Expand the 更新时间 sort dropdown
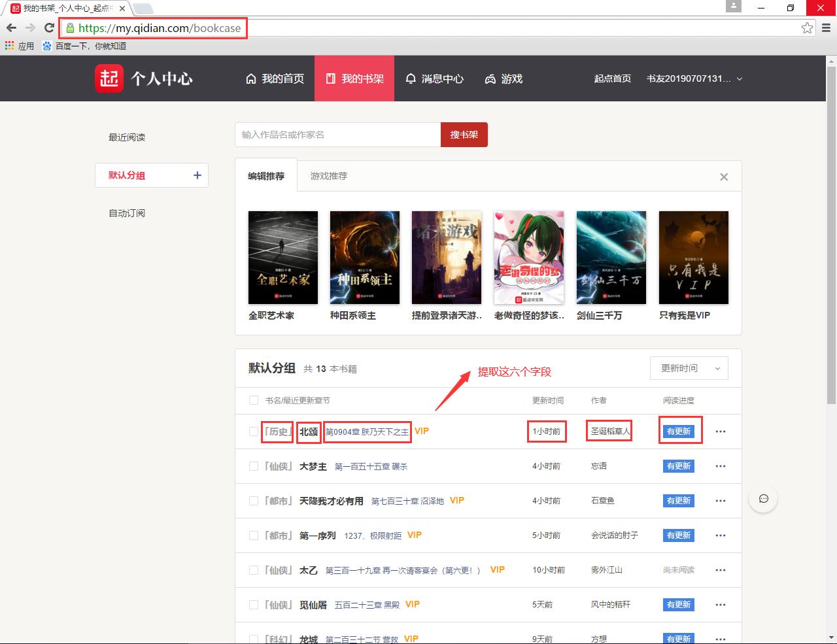 pyautogui.click(x=689, y=368)
